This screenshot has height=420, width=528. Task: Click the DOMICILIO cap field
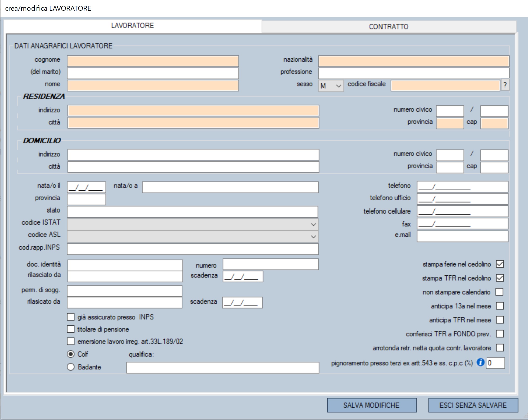(x=494, y=167)
